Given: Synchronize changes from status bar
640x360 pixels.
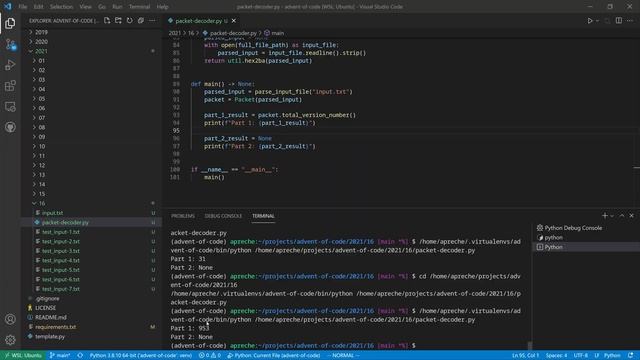Looking at the screenshot, I should (x=80, y=355).
